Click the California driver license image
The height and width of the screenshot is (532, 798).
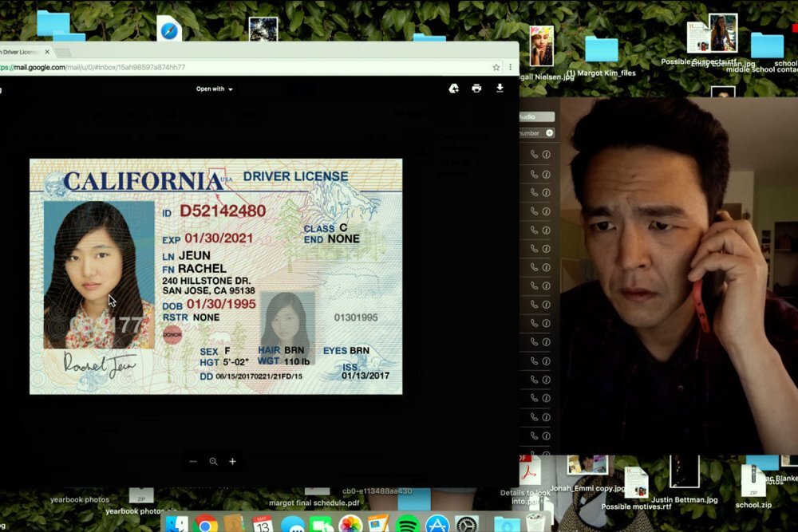(x=215, y=277)
